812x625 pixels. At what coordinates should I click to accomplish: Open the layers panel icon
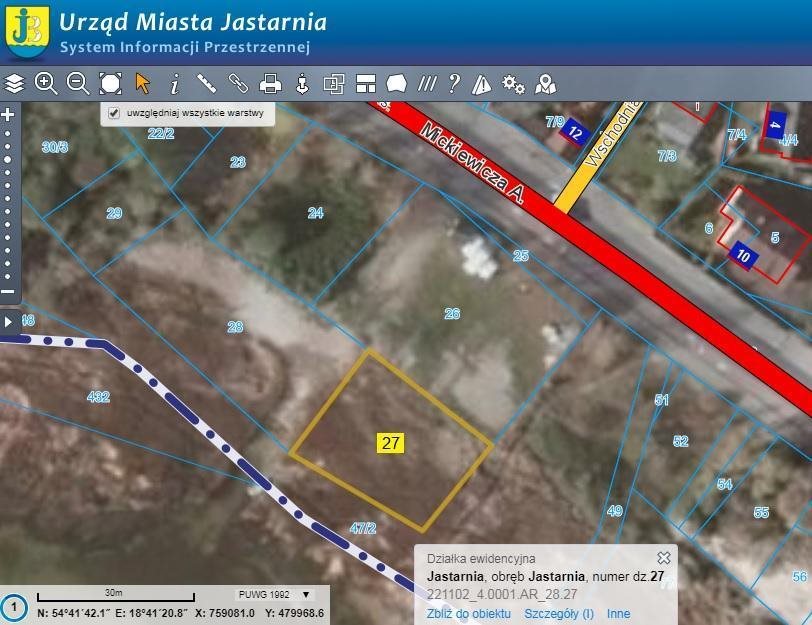click(14, 83)
